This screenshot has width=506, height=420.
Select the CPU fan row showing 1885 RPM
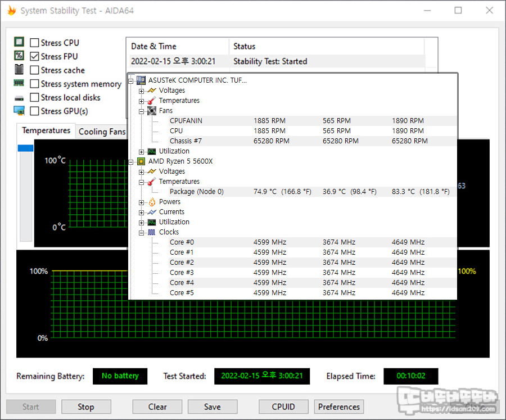tap(311, 131)
